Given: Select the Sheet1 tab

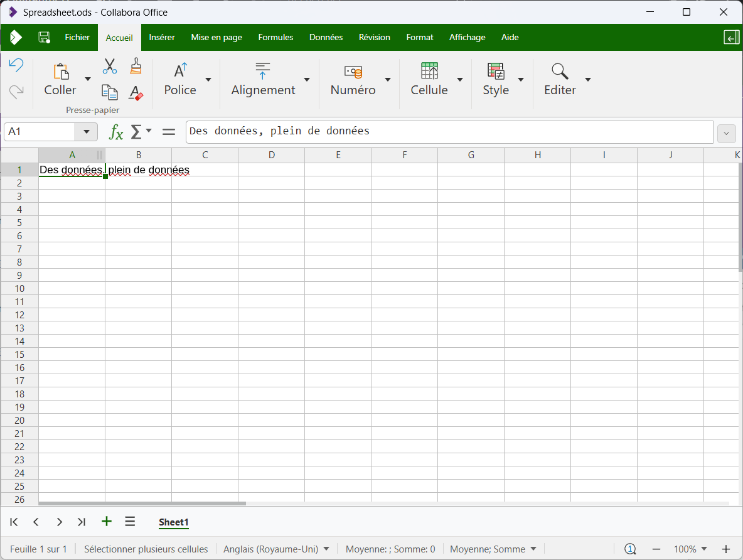Looking at the screenshot, I should click(x=173, y=522).
